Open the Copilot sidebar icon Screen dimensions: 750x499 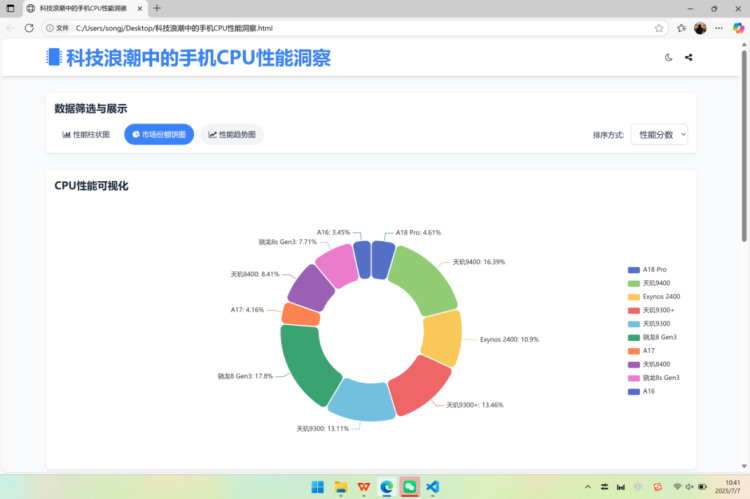(x=739, y=28)
